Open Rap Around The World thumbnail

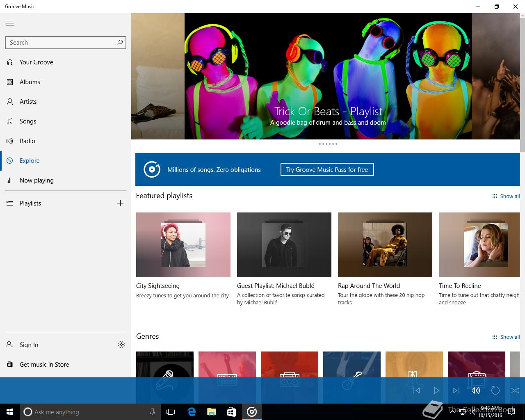coord(385,245)
